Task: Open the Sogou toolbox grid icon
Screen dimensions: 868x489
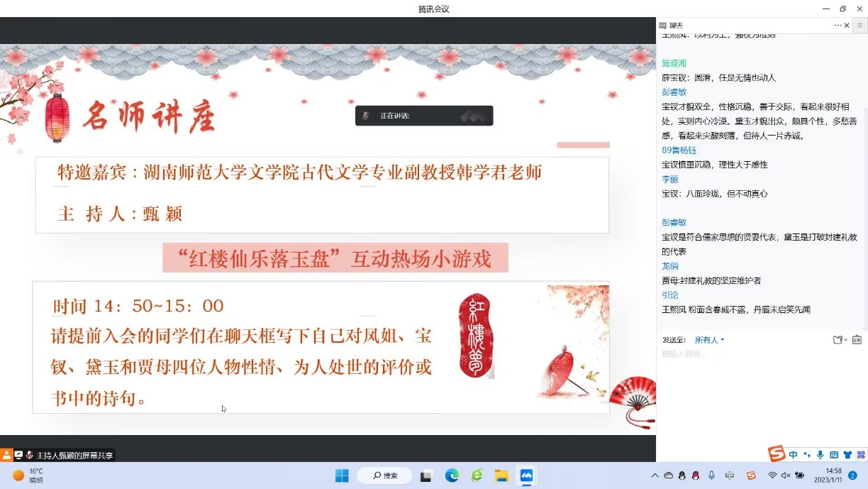Action: [x=861, y=455]
